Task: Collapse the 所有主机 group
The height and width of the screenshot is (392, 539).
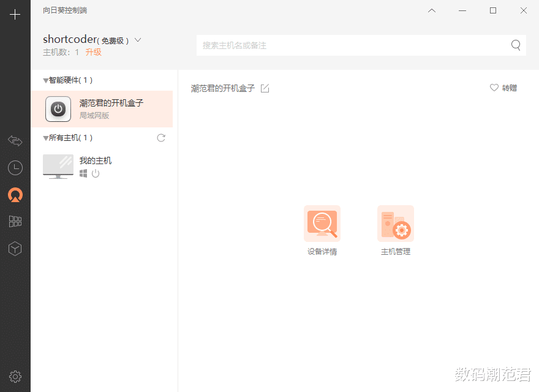Action: pyautogui.click(x=45, y=138)
